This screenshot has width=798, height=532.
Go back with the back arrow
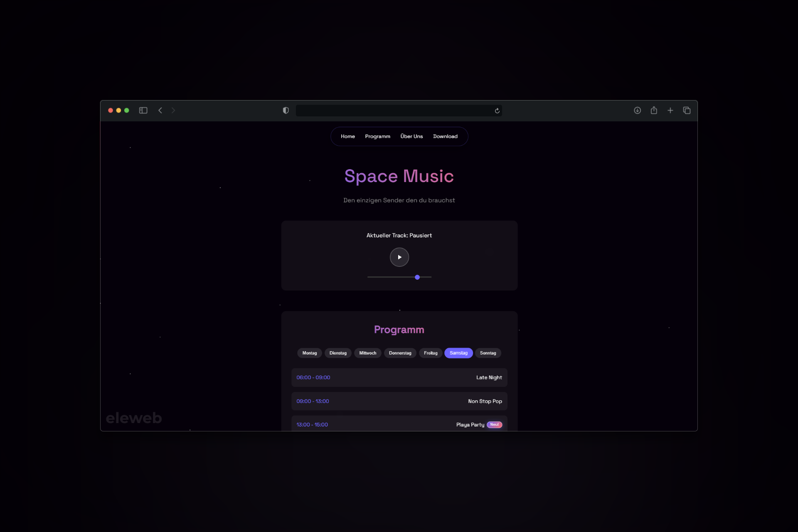[x=160, y=111]
